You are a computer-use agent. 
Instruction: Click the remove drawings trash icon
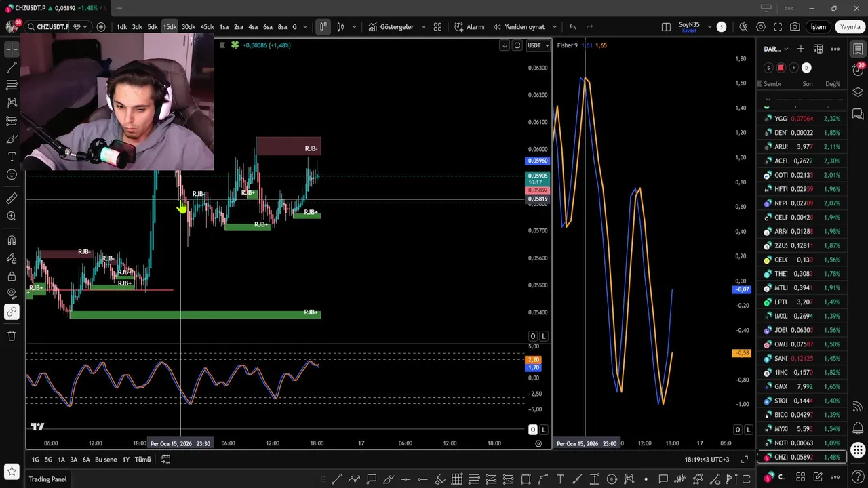12,335
